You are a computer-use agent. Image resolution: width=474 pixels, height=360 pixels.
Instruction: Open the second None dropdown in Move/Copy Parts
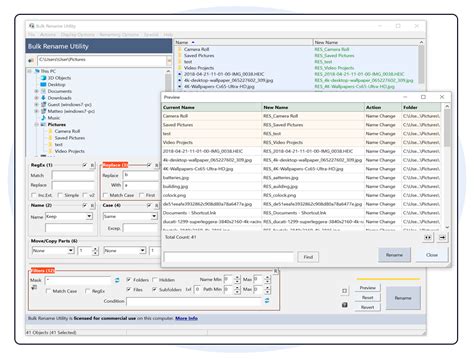tap(143, 250)
